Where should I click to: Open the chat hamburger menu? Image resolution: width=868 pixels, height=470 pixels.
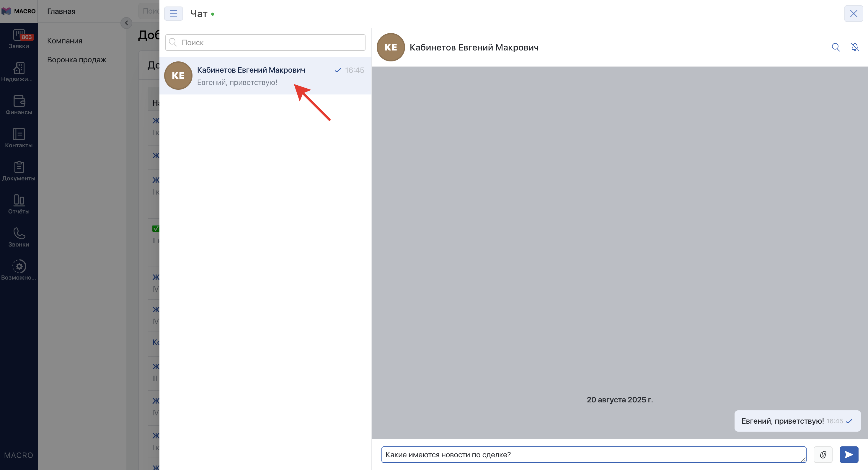173,14
